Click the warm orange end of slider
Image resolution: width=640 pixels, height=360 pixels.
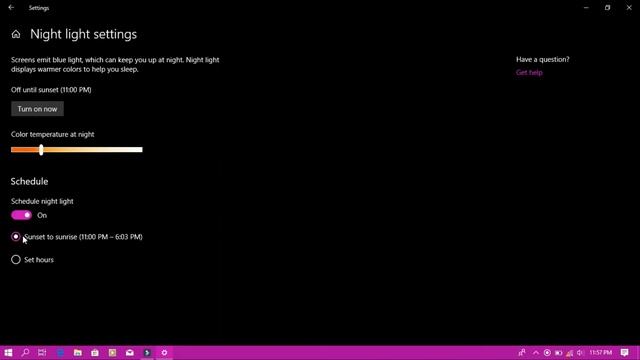point(14,150)
